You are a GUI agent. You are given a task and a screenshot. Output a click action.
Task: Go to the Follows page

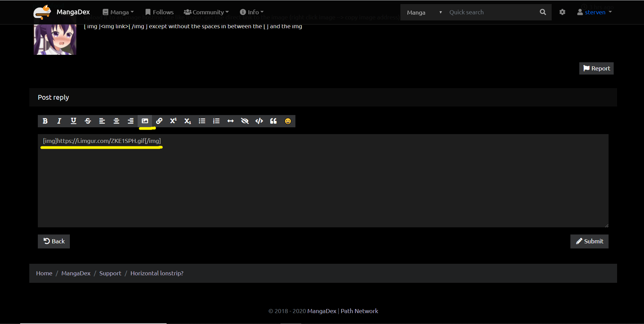[159, 12]
